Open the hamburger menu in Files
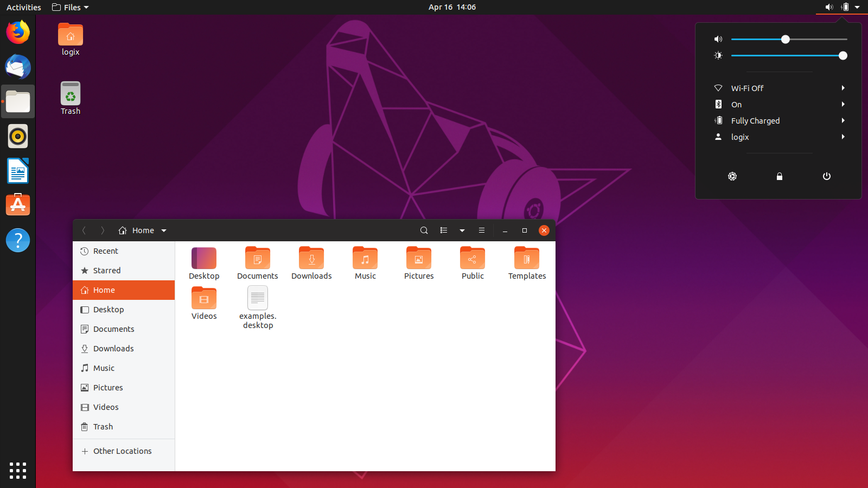Screen dimensions: 868x488 [x=481, y=230]
